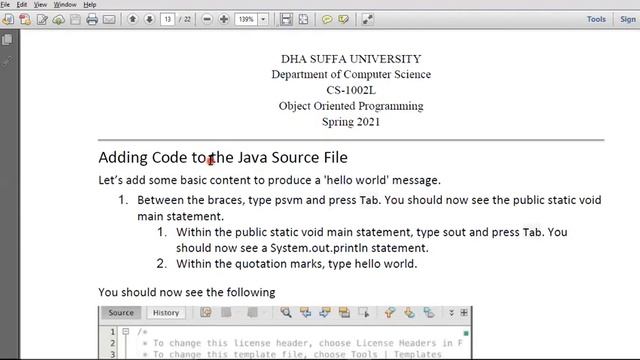
Task: Open the Sign pane
Action: 628,19
